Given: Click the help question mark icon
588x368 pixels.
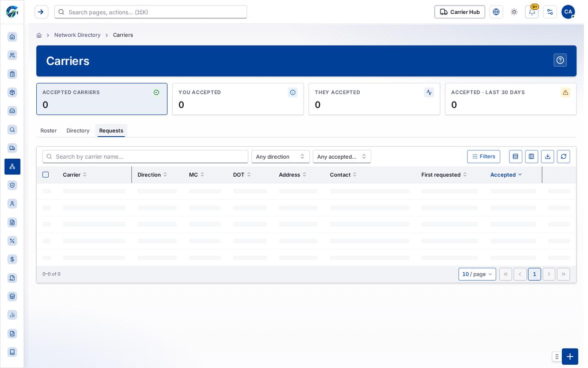Looking at the screenshot, I should [x=560, y=60].
